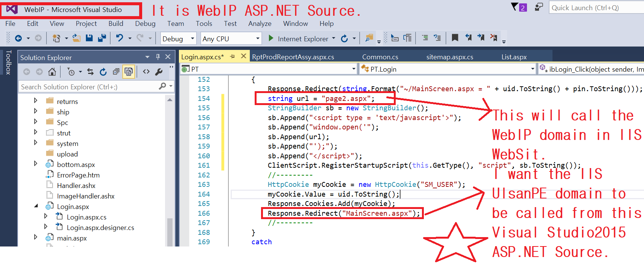Image resolution: width=644 pixels, height=266 pixels.
Task: Open the Solution Explorer window options dropdown arrow
Action: (x=147, y=57)
